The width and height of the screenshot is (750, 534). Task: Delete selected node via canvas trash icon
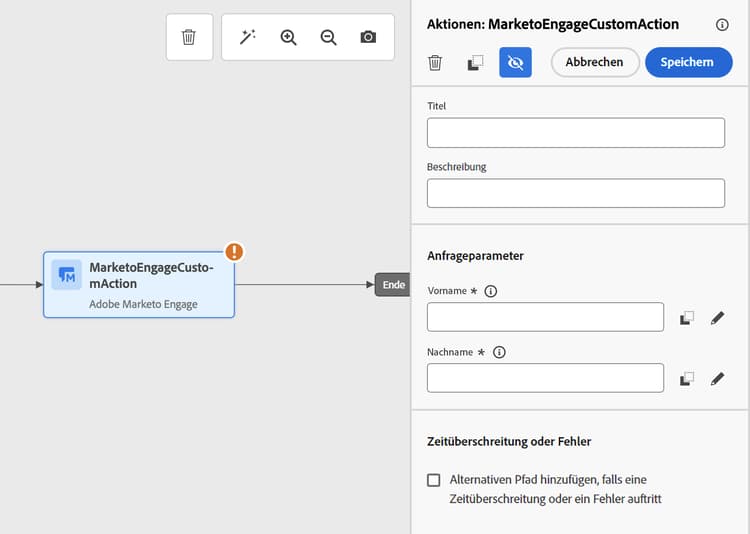pyautogui.click(x=189, y=37)
